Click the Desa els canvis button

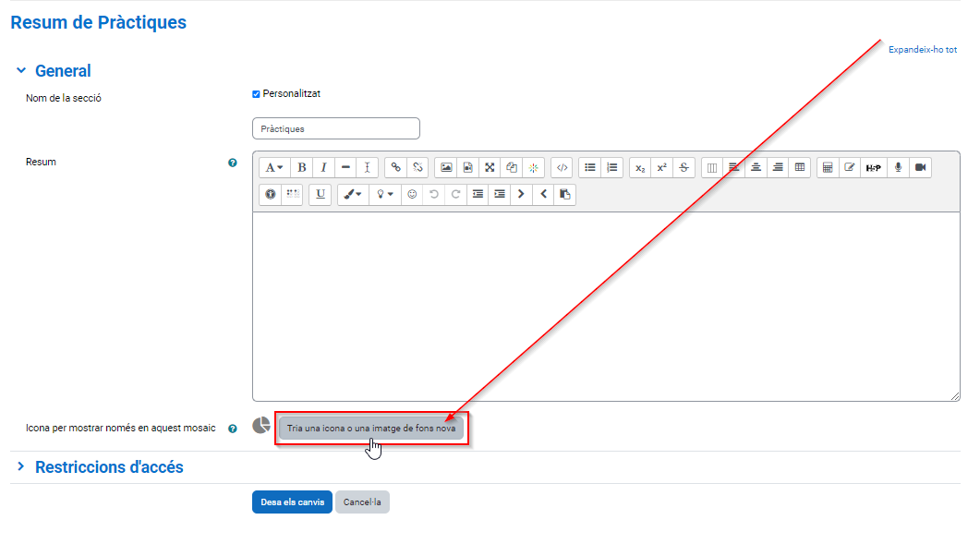point(292,502)
